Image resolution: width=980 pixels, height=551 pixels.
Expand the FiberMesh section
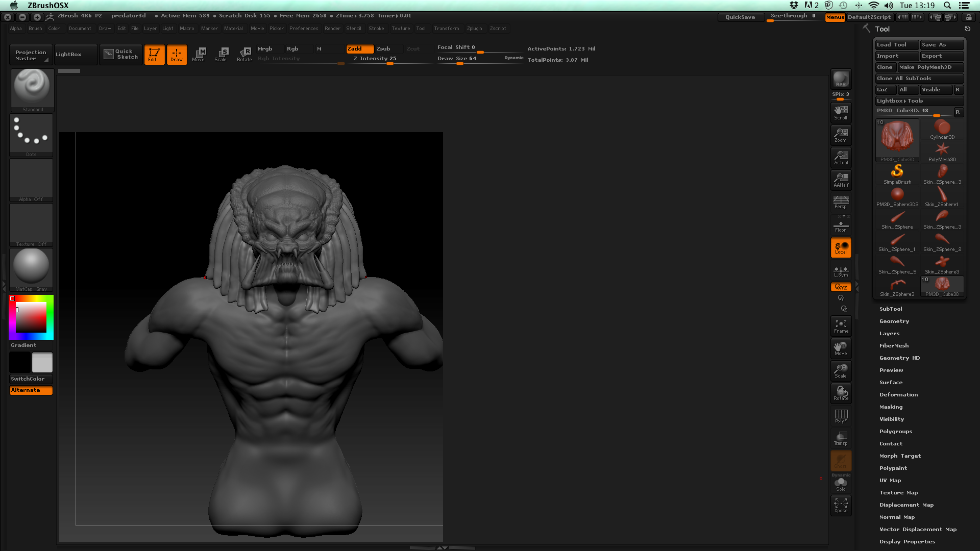pyautogui.click(x=894, y=346)
